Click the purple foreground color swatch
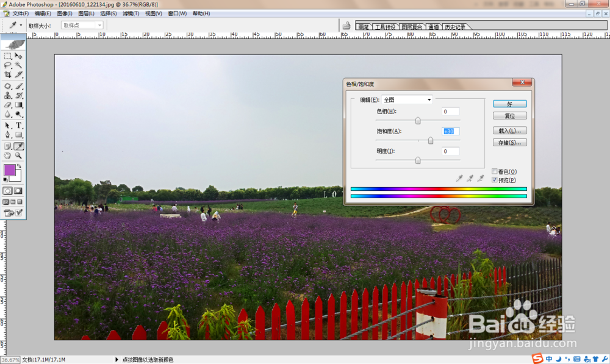 pyautogui.click(x=9, y=170)
